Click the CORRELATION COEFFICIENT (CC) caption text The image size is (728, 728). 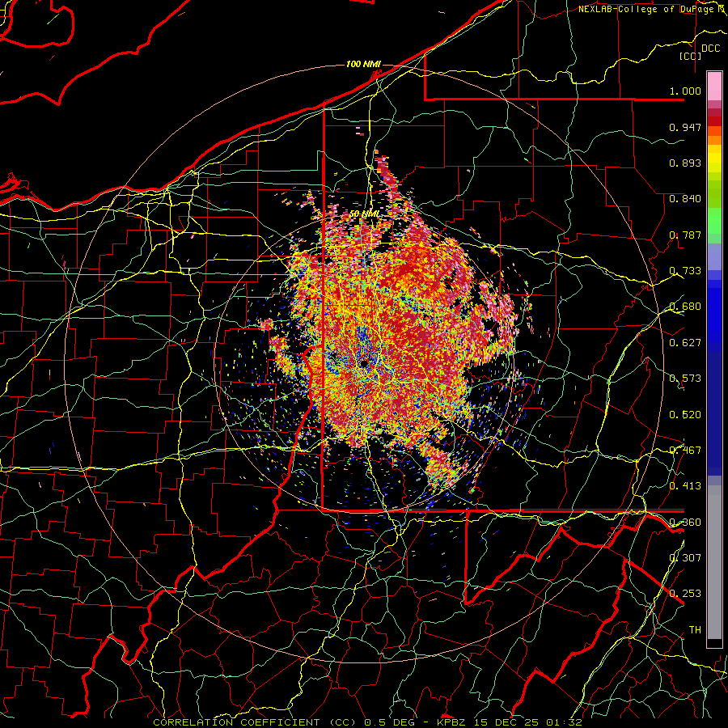click(x=255, y=722)
